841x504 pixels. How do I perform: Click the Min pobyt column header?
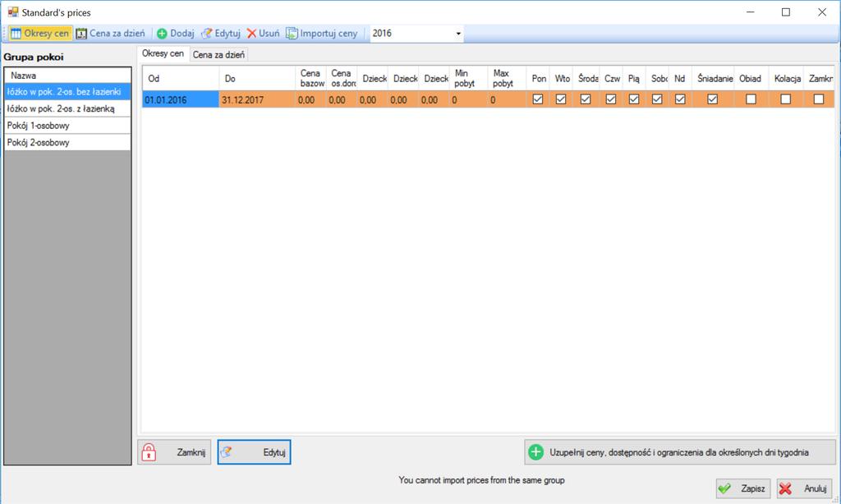[469, 78]
